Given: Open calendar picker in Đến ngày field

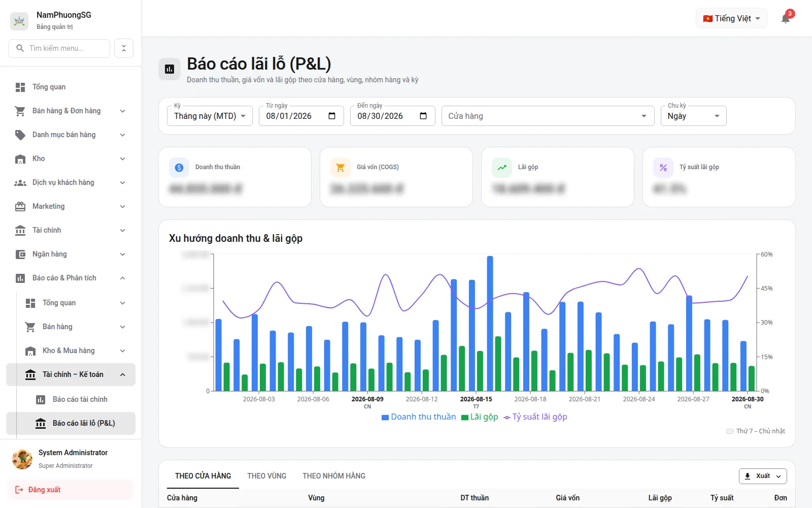Looking at the screenshot, I should pos(423,116).
